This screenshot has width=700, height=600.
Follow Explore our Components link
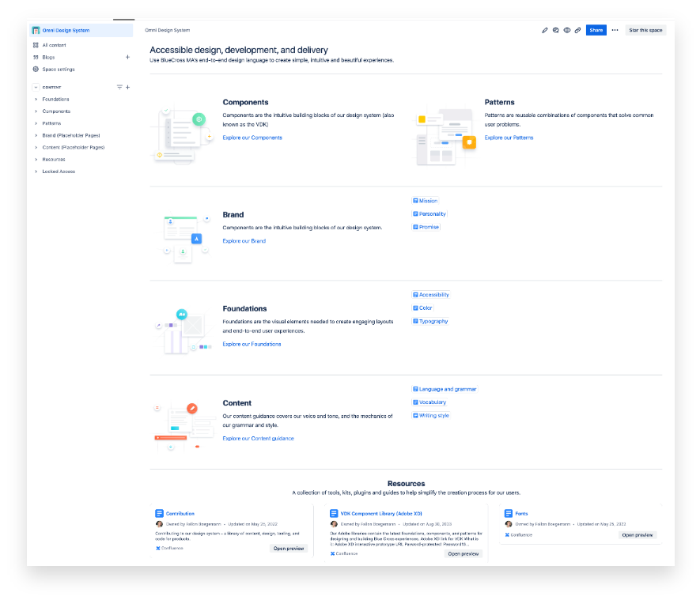tap(252, 138)
